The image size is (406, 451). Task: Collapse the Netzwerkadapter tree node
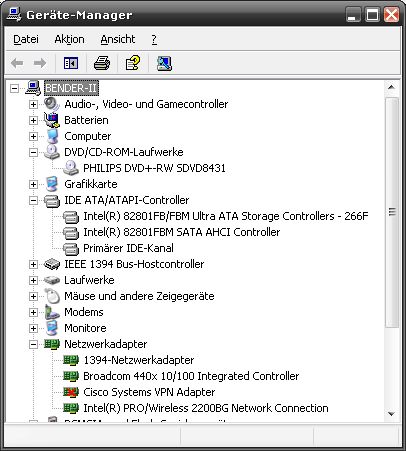[33, 344]
